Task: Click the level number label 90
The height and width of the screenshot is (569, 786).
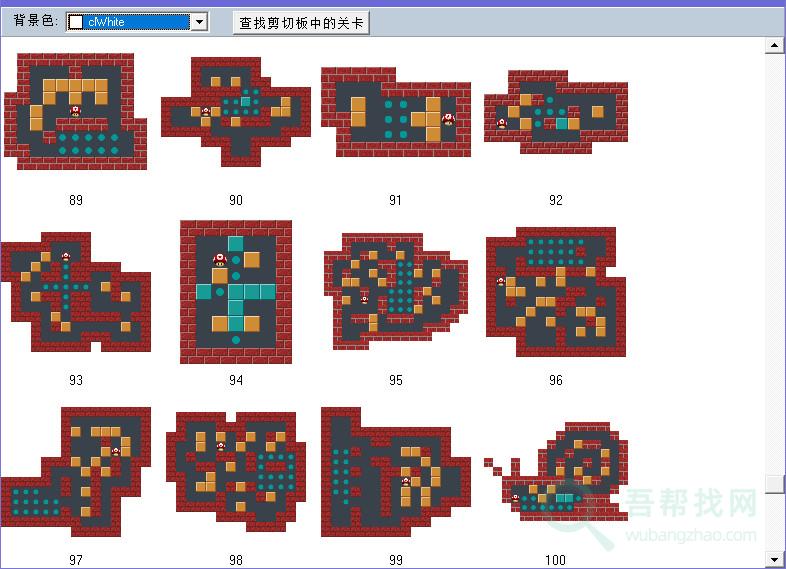Action: click(x=236, y=200)
